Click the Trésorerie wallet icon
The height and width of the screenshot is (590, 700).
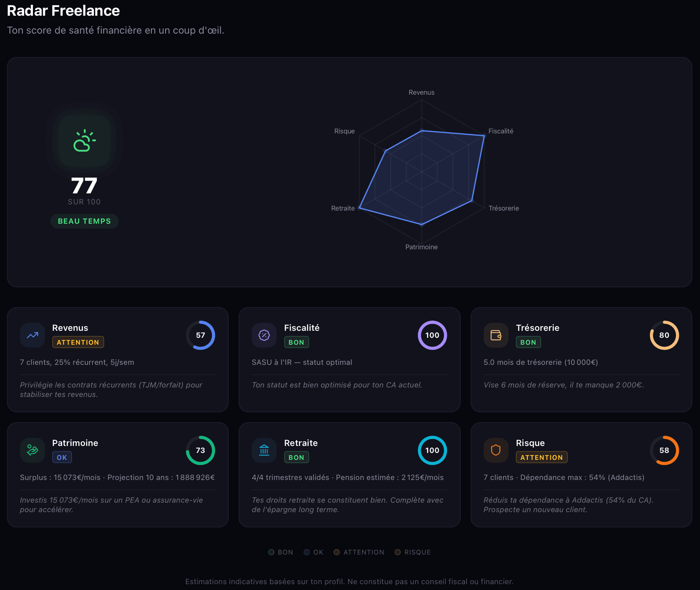coord(496,335)
